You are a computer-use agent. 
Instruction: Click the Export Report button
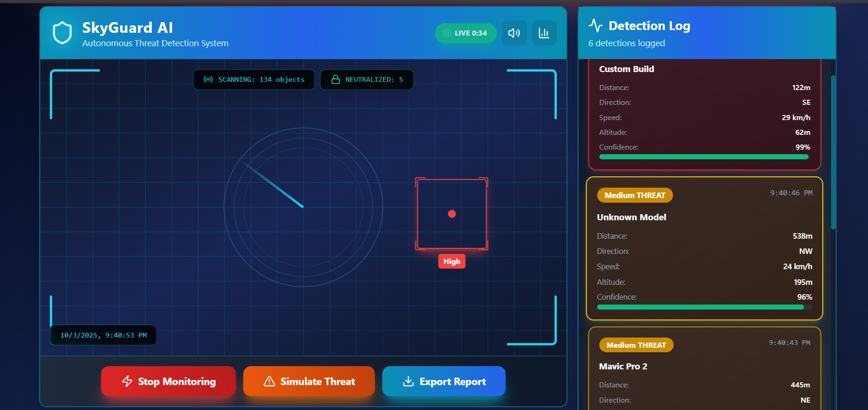[444, 381]
